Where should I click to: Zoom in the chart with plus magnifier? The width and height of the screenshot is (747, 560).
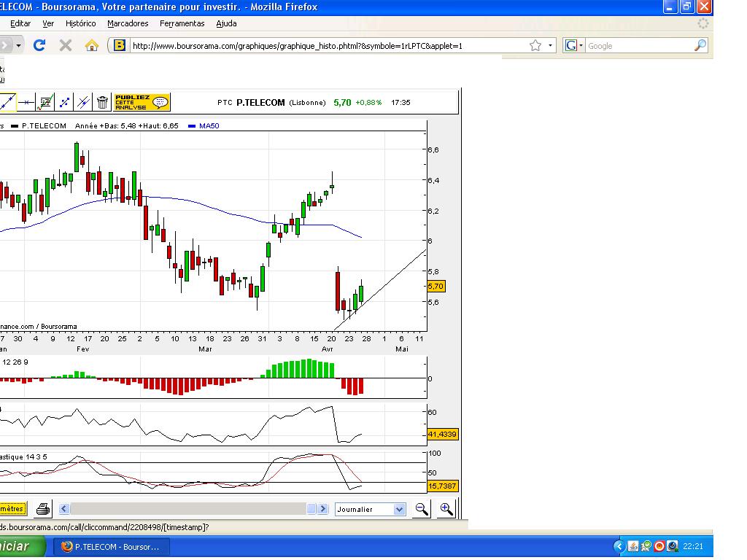coord(446,508)
